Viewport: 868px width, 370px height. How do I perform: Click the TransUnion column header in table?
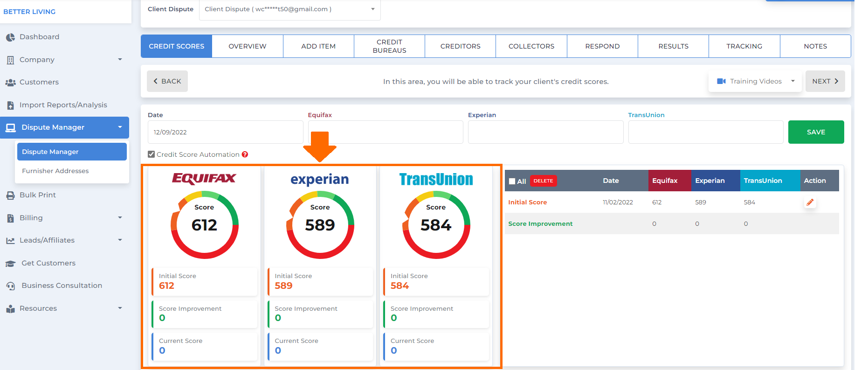(770, 181)
